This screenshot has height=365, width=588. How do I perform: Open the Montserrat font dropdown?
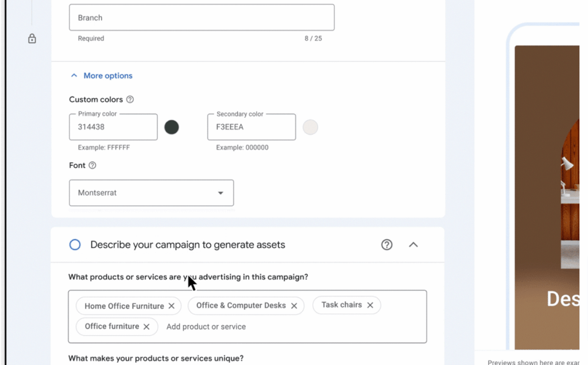click(x=152, y=193)
